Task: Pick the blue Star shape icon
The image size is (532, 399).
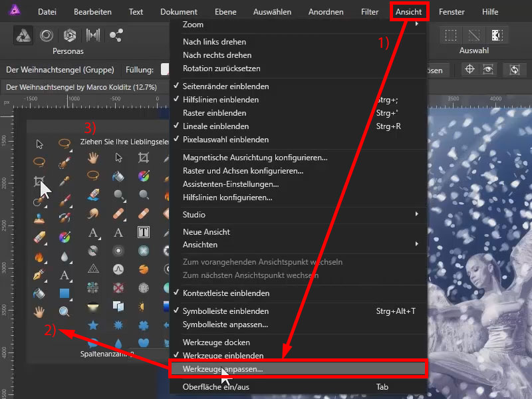Action: tap(93, 325)
